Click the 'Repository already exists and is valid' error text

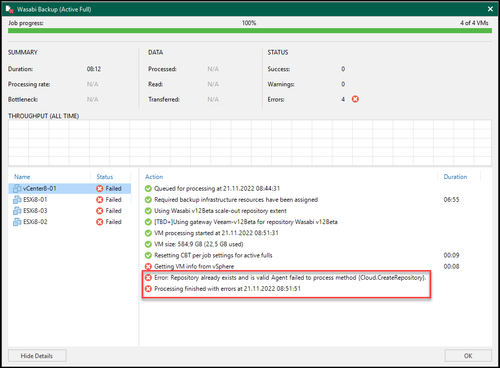pos(290,277)
